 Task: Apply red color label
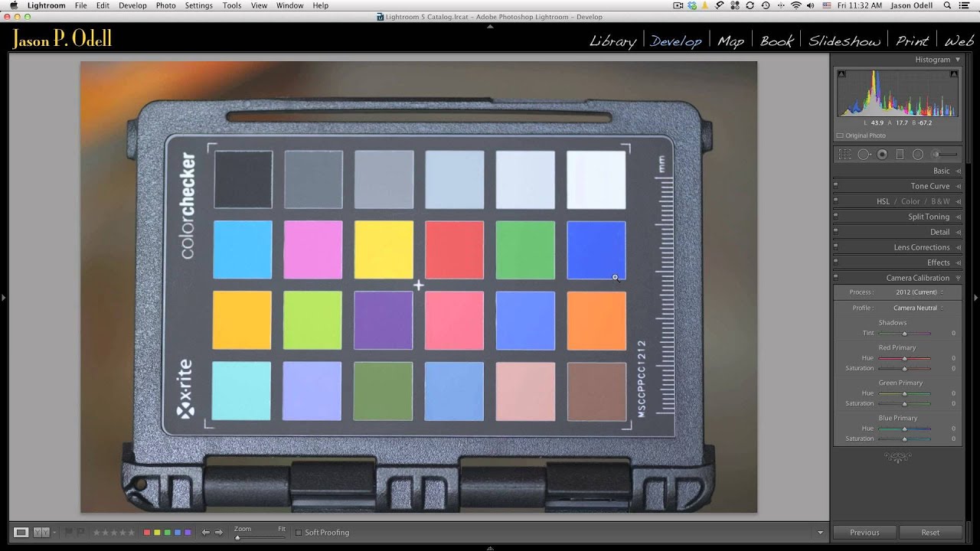tap(147, 532)
